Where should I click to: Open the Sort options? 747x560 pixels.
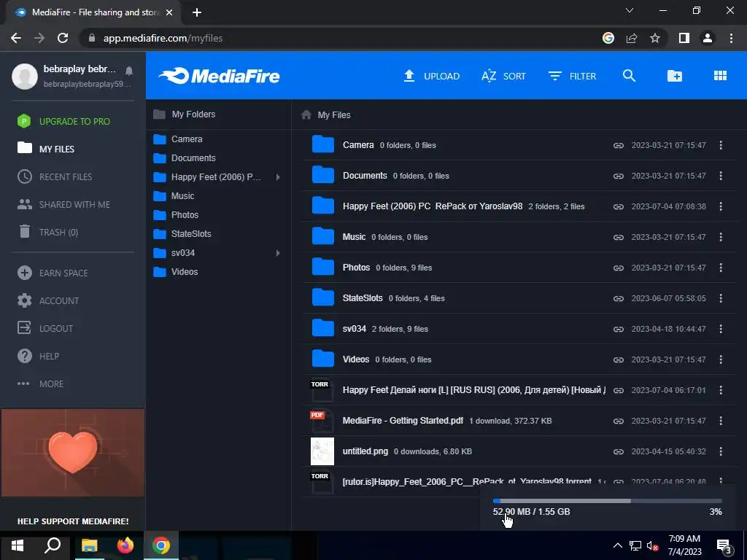point(503,76)
